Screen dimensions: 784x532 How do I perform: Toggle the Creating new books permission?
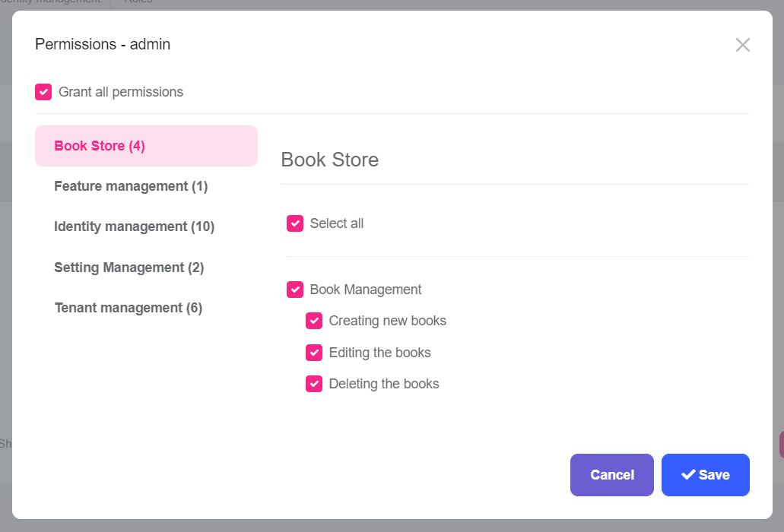(314, 321)
